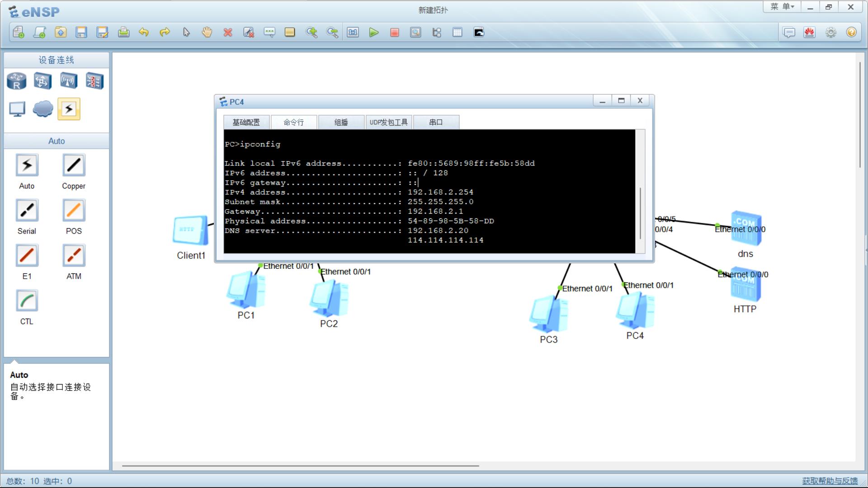Click the PC4 device in topology

click(x=635, y=310)
